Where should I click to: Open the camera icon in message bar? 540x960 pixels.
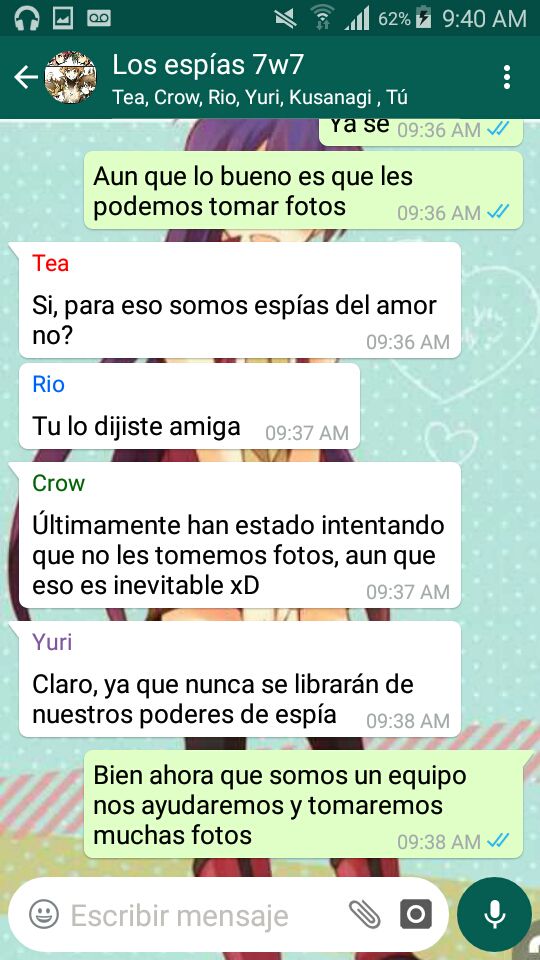(416, 915)
